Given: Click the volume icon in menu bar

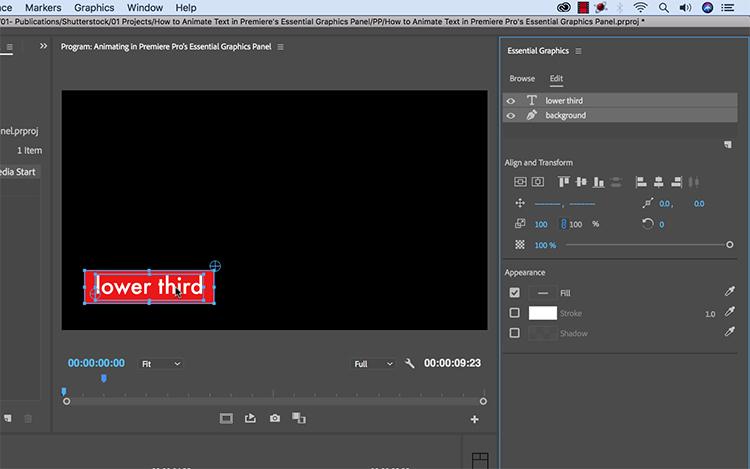Looking at the screenshot, I should click(685, 8).
